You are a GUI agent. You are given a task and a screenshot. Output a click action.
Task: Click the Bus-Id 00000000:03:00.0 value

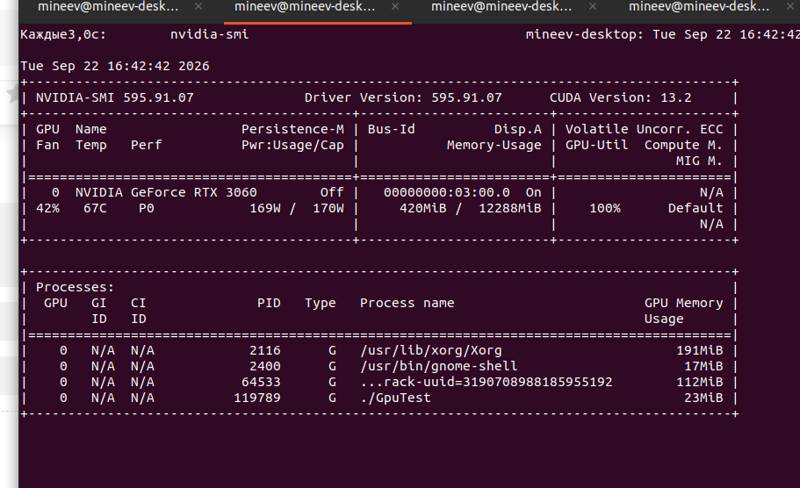pos(446,192)
